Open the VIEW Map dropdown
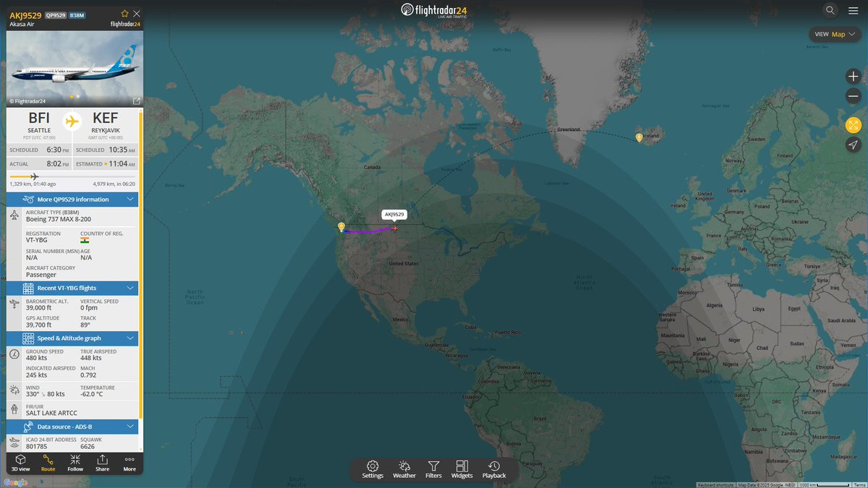 pyautogui.click(x=835, y=34)
